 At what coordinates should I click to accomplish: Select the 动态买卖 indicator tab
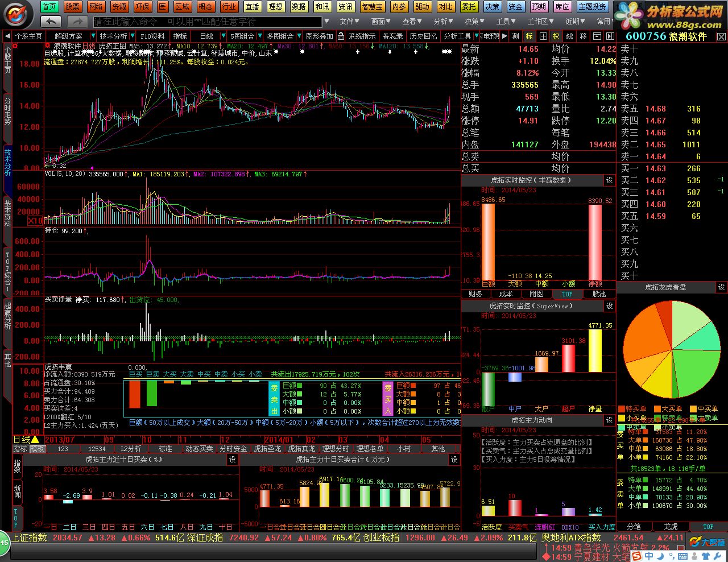tap(199, 449)
